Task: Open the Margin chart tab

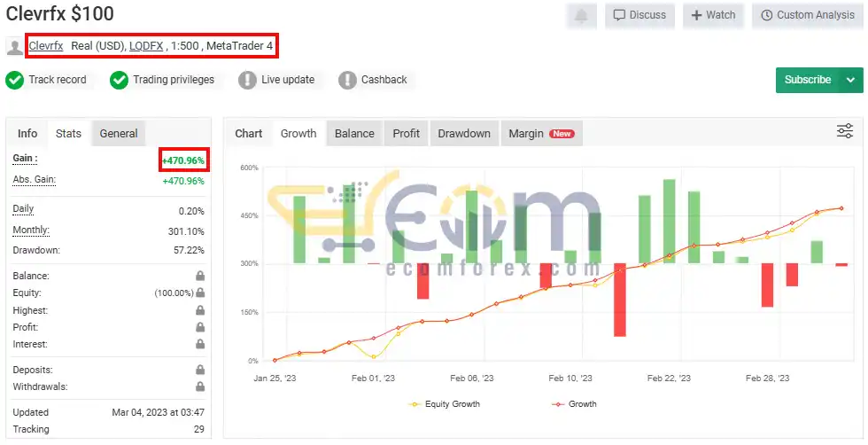Action: [x=541, y=134]
